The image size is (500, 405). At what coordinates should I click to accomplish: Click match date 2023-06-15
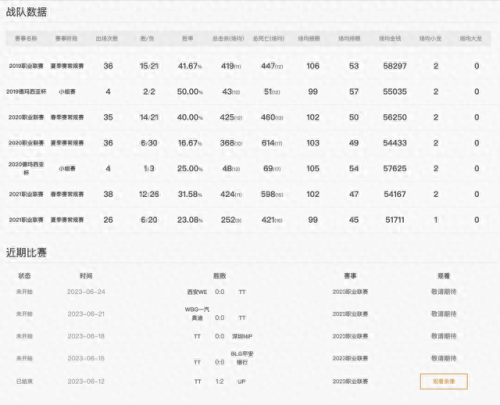[x=86, y=358]
